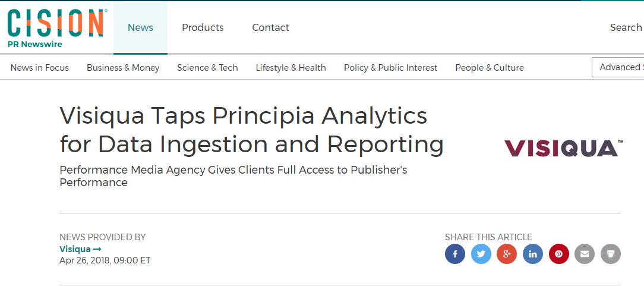Expand News in Focus category
The width and height of the screenshot is (644, 286).
(40, 68)
